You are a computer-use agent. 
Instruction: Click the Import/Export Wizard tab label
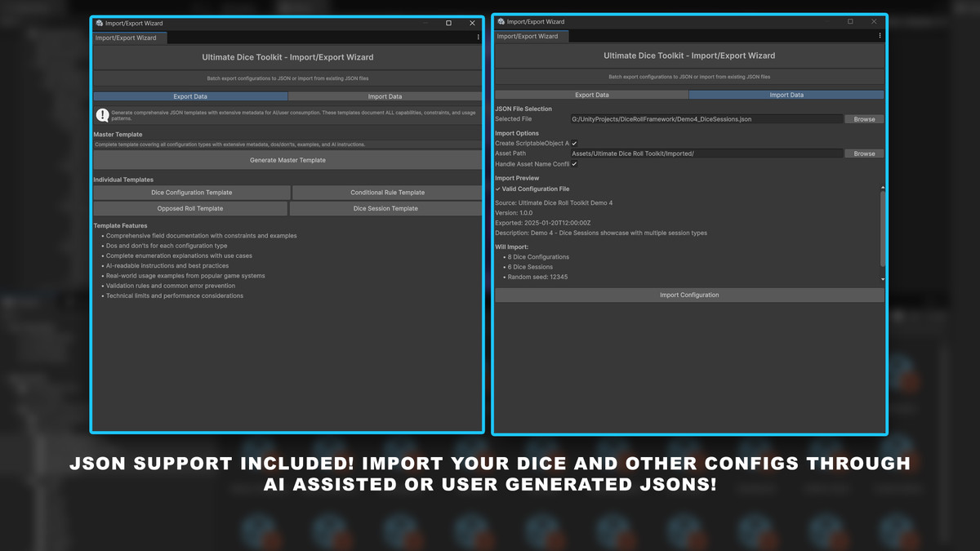pos(128,37)
